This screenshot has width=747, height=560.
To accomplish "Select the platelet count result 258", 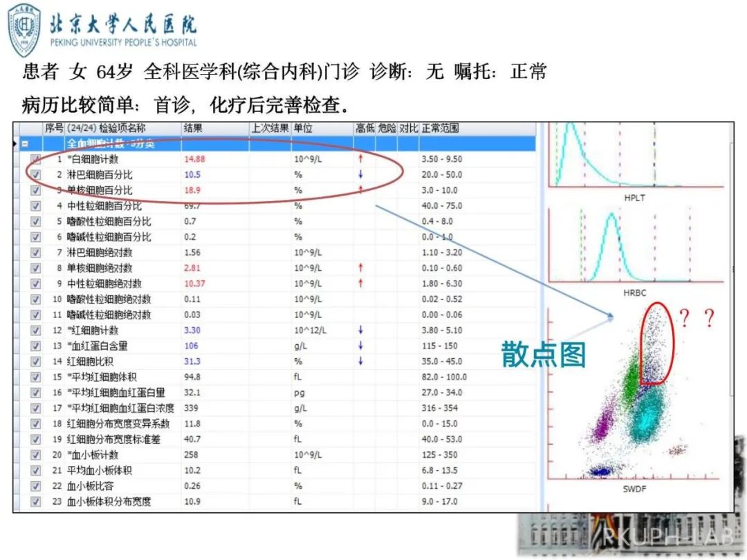I will [191, 455].
